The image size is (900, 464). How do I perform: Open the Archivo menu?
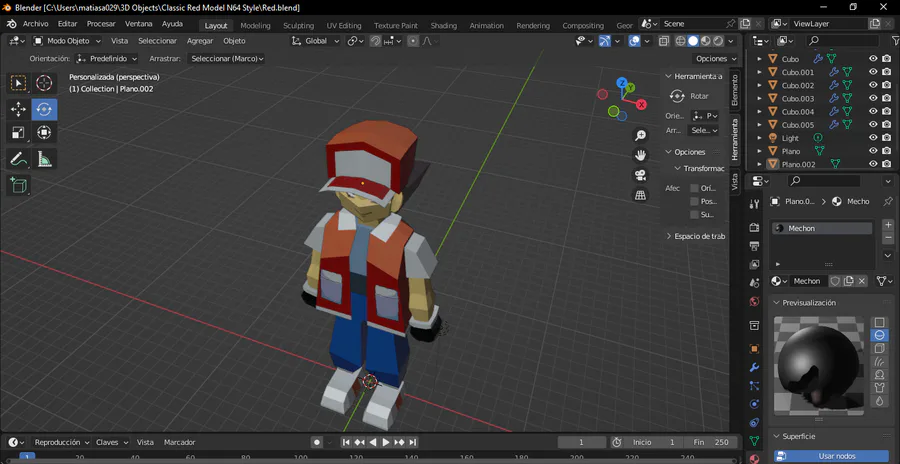(36, 24)
